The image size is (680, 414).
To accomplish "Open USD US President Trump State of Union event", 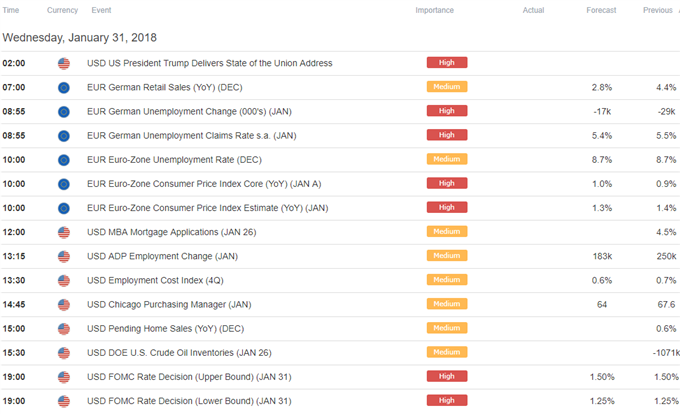I will (209, 63).
